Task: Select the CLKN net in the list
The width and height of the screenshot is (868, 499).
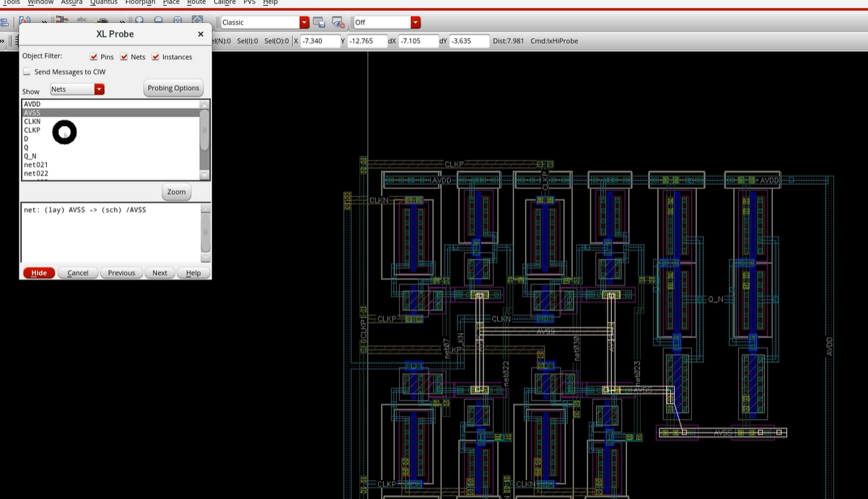Action: (110, 121)
